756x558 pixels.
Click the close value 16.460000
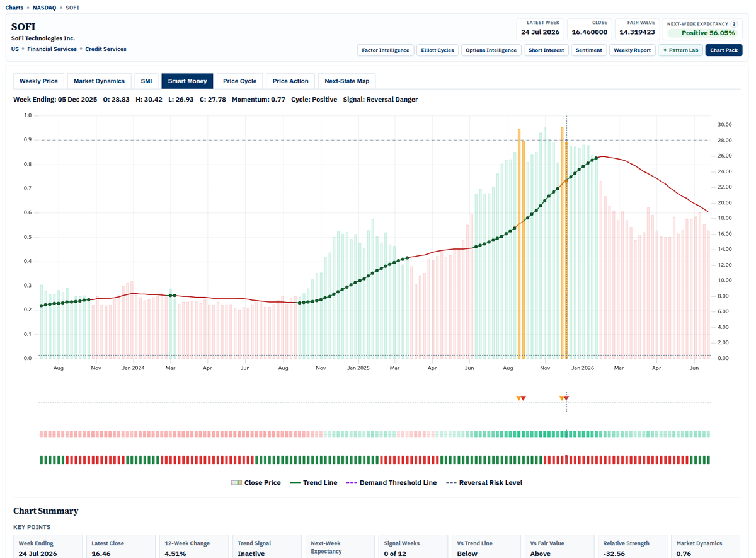[590, 32]
